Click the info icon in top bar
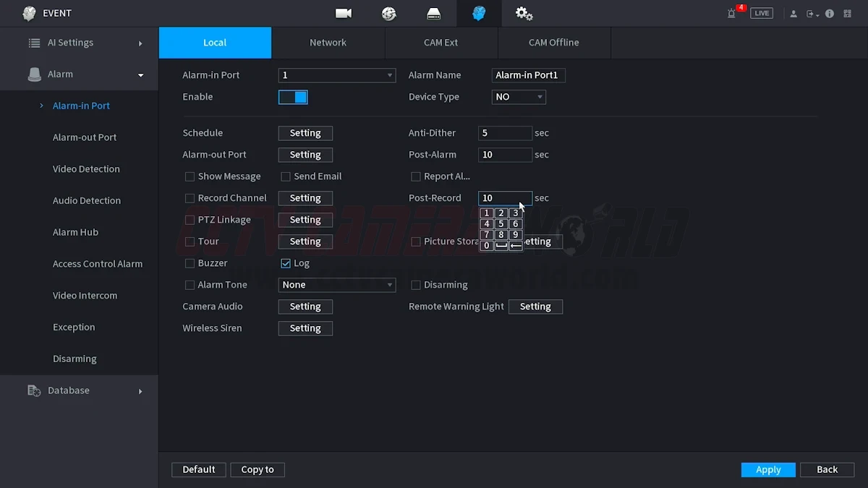 coord(830,14)
